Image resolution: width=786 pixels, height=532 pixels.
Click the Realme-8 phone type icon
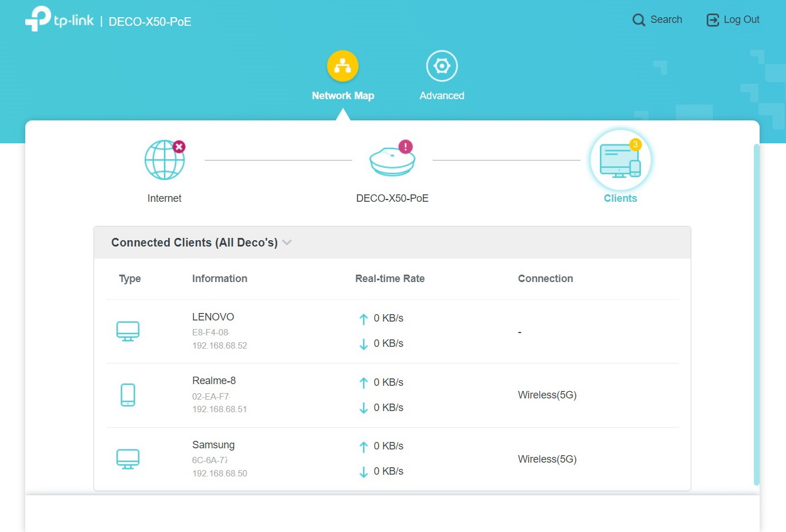pos(128,395)
